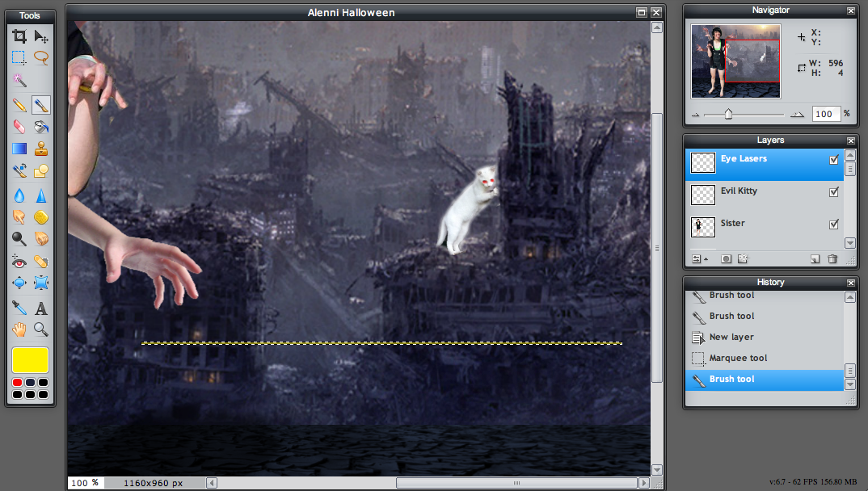
Task: Click the Navigator zoom percent field
Action: click(827, 114)
